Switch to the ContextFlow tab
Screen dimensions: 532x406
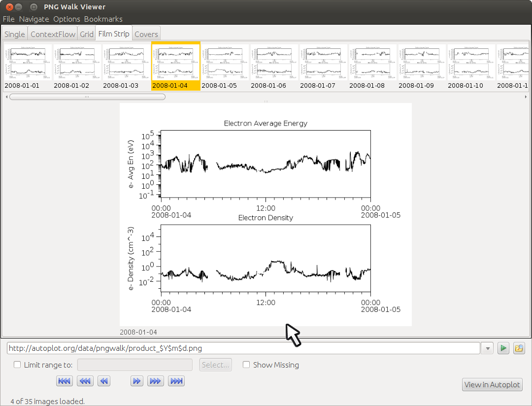tap(53, 34)
